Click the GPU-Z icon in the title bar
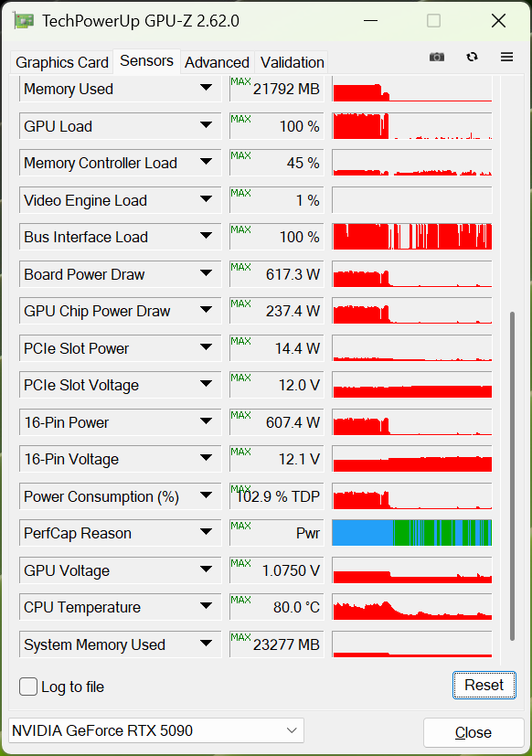 click(22, 19)
